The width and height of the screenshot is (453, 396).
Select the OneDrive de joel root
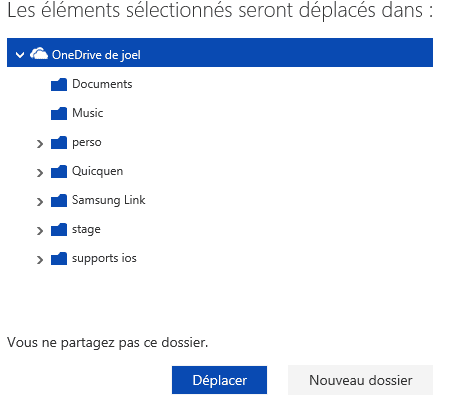coord(220,53)
